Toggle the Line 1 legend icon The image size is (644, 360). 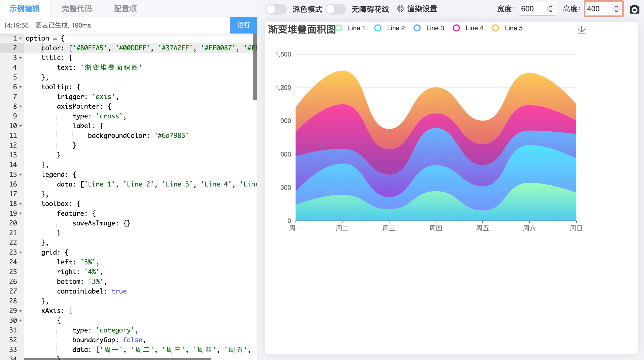click(x=339, y=28)
